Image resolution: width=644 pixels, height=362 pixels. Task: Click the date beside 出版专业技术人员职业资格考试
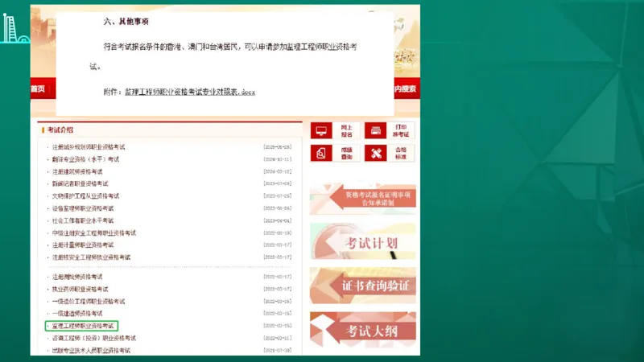pyautogui.click(x=278, y=351)
